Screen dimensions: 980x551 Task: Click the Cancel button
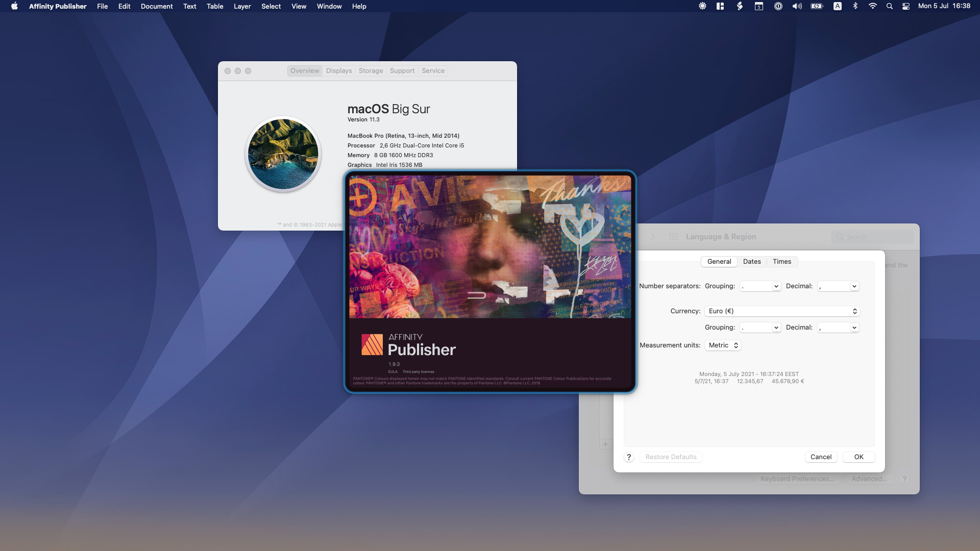[x=821, y=457]
